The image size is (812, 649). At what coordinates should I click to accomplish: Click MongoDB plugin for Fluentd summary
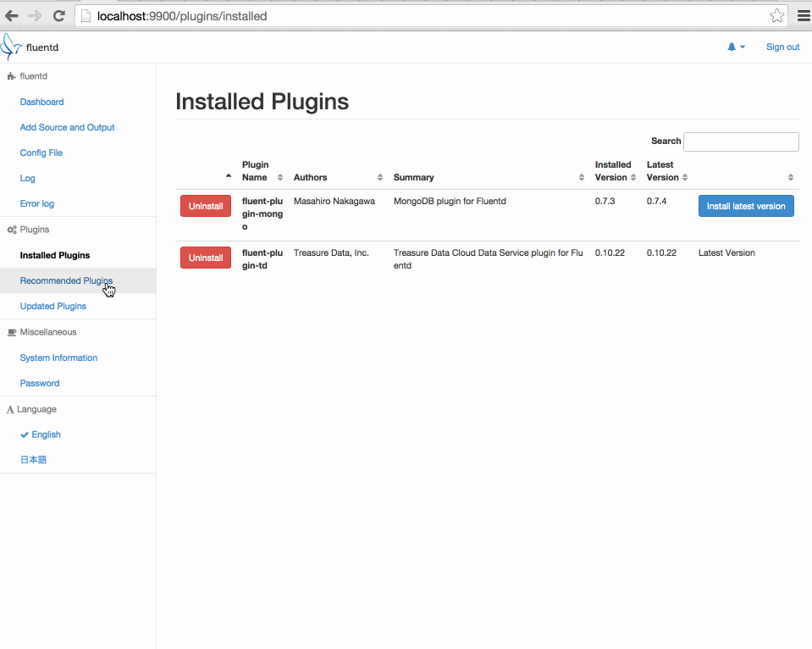point(450,201)
